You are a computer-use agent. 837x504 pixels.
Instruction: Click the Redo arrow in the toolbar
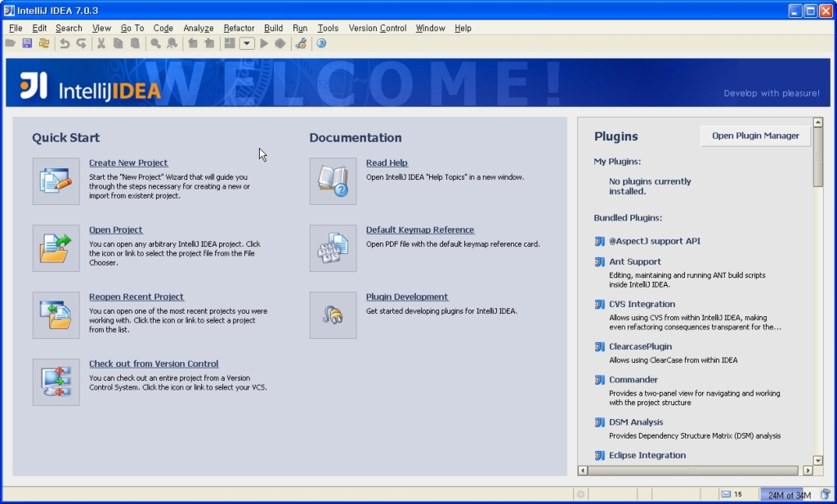click(81, 43)
